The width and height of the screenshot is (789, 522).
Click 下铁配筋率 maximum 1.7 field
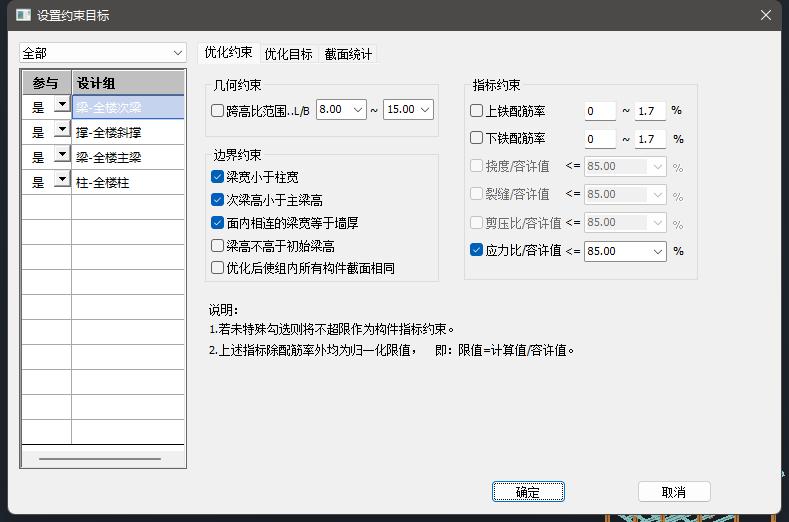coord(651,139)
